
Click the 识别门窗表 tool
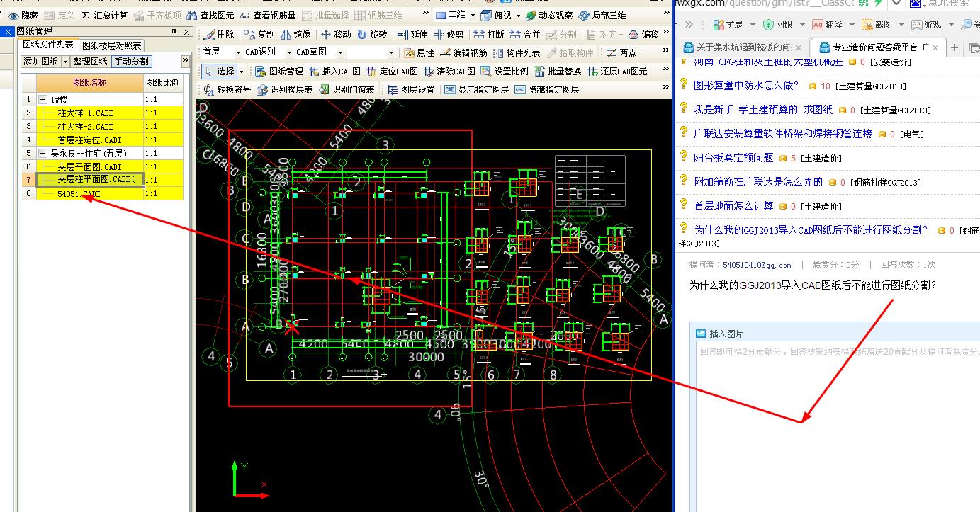tap(347, 89)
